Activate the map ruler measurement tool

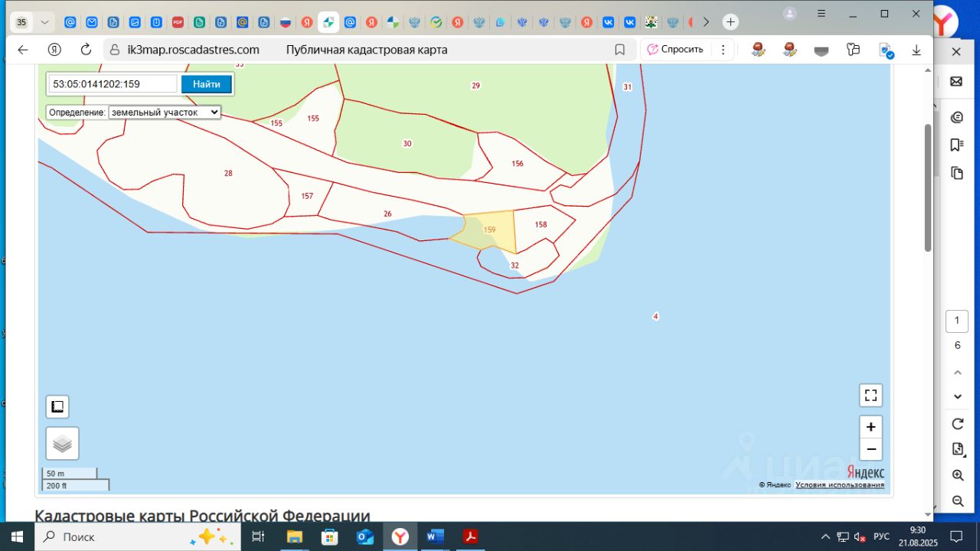[57, 407]
